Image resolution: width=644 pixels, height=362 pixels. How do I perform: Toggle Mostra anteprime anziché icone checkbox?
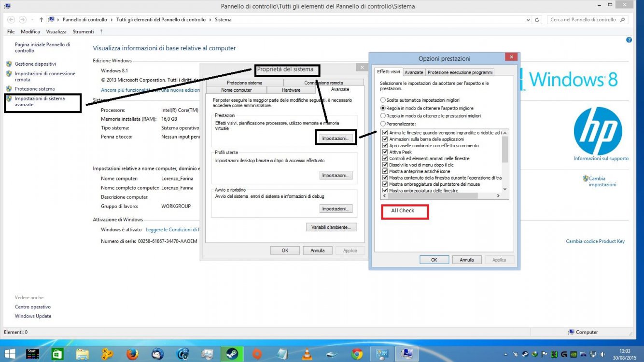[385, 171]
